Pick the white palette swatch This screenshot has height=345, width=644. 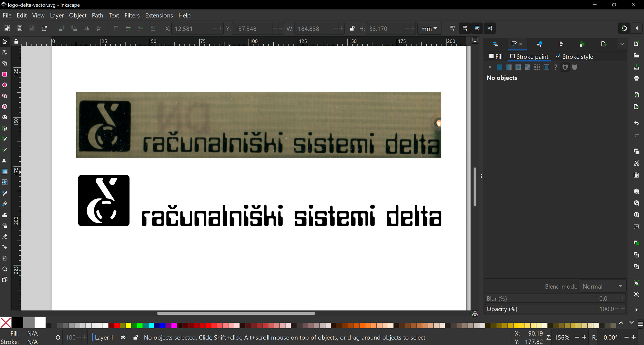[x=40, y=322]
